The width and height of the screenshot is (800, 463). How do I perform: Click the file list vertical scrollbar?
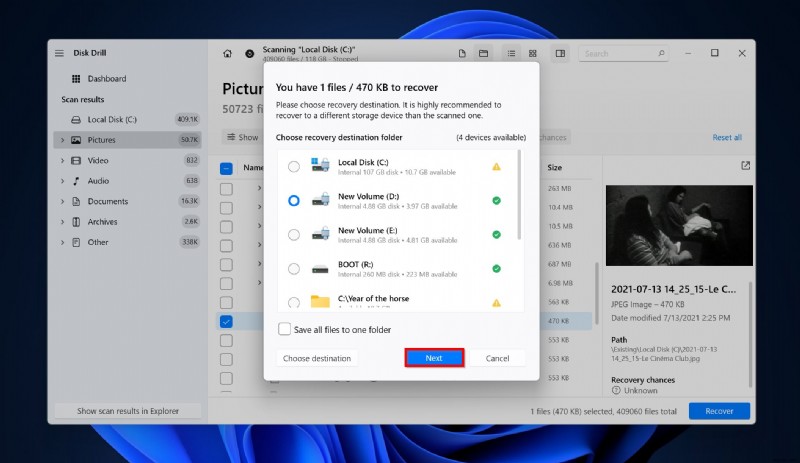596,294
